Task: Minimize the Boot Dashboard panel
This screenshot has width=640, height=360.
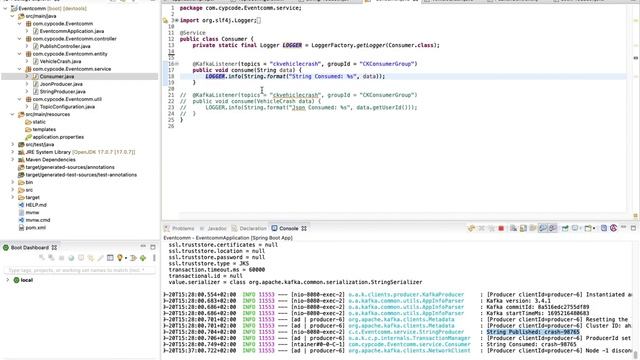Action: coord(143,246)
